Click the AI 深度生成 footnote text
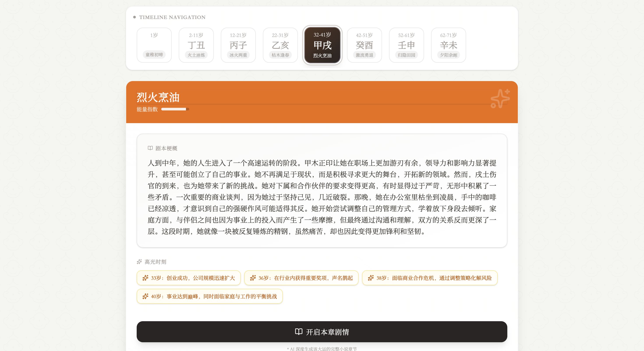 (x=322, y=349)
